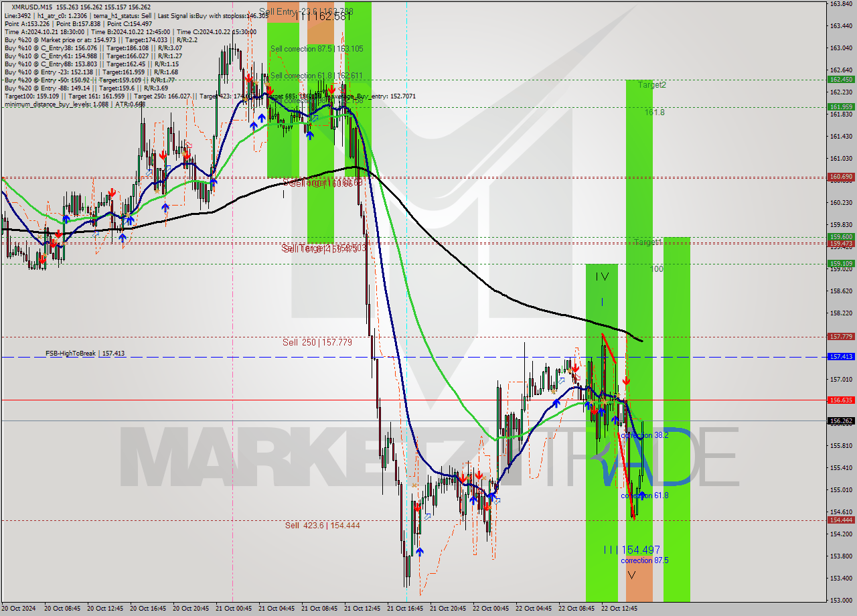Select the '22 Oct 00:45' time label
The width and height of the screenshot is (857, 616).
(x=491, y=609)
